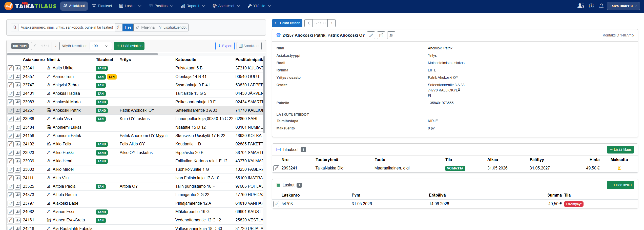644x230 pixels.
Task: Click the contact card icon beside Ahokoski Patrik header
Action: tap(391, 35)
